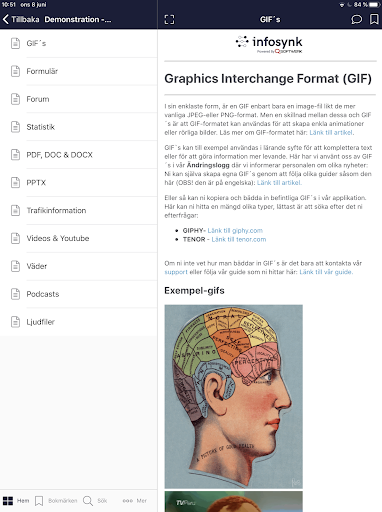Switch to the Hem tab
Screen dimensions: 382x512
(16, 501)
